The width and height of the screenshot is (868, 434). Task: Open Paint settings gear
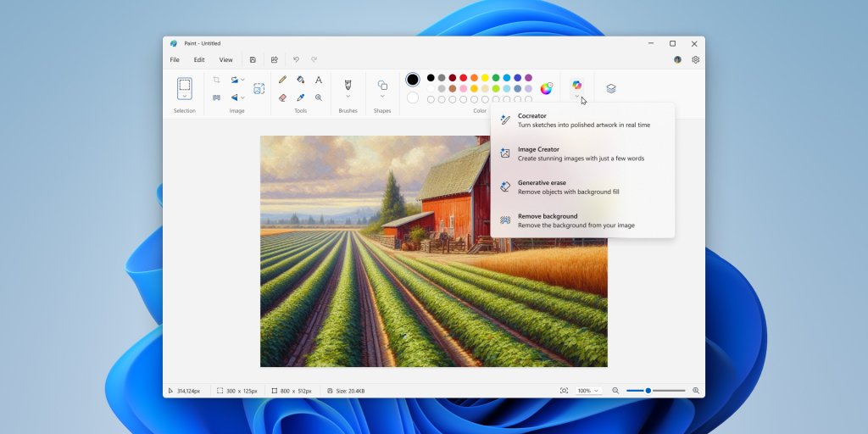tap(696, 60)
